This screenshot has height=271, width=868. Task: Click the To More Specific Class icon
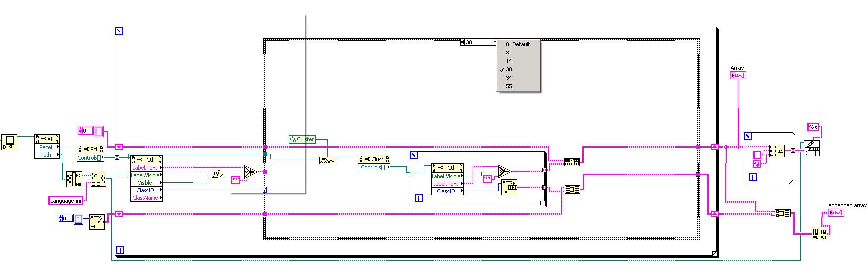(327, 160)
